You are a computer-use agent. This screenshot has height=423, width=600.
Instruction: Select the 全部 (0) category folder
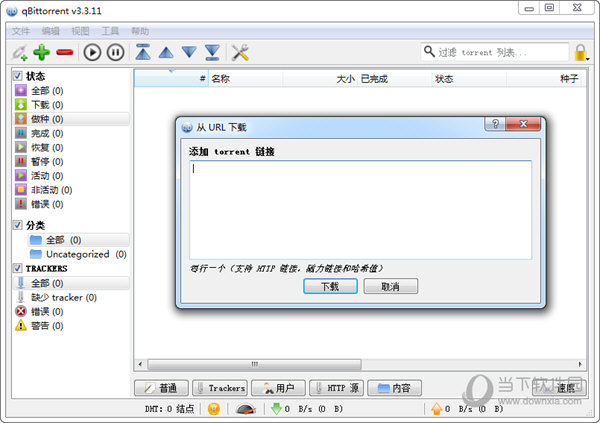click(x=78, y=240)
